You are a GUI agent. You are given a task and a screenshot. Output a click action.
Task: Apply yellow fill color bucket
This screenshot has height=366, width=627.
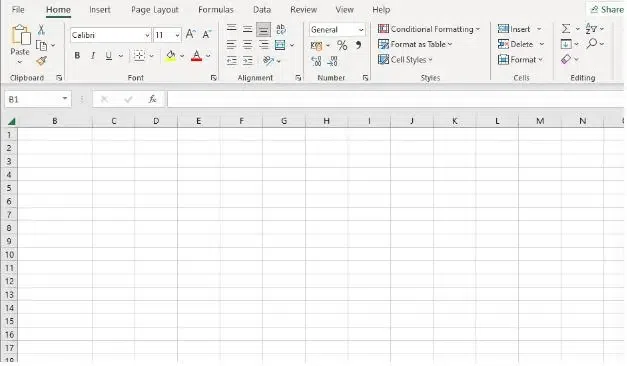(x=171, y=56)
